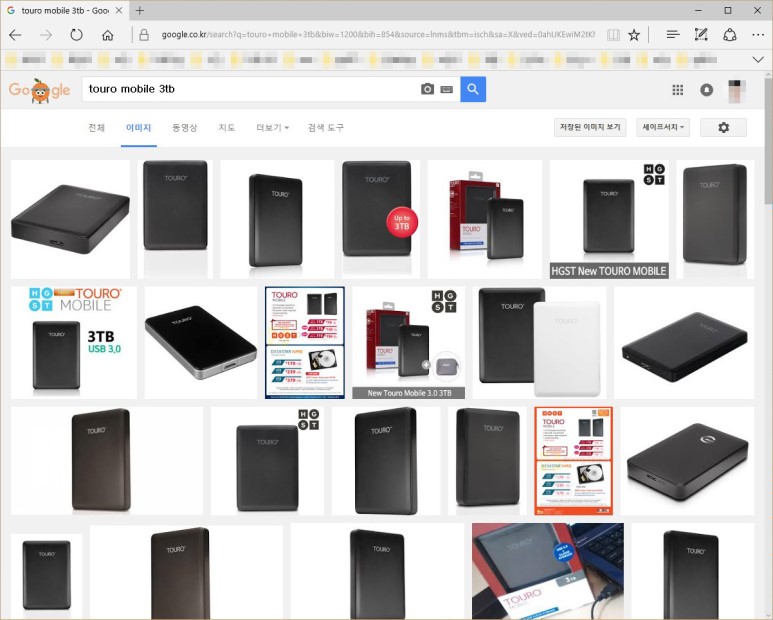Viewport: 773px width, 620px height.
Task: Switch to the 지도 tab
Action: (227, 128)
